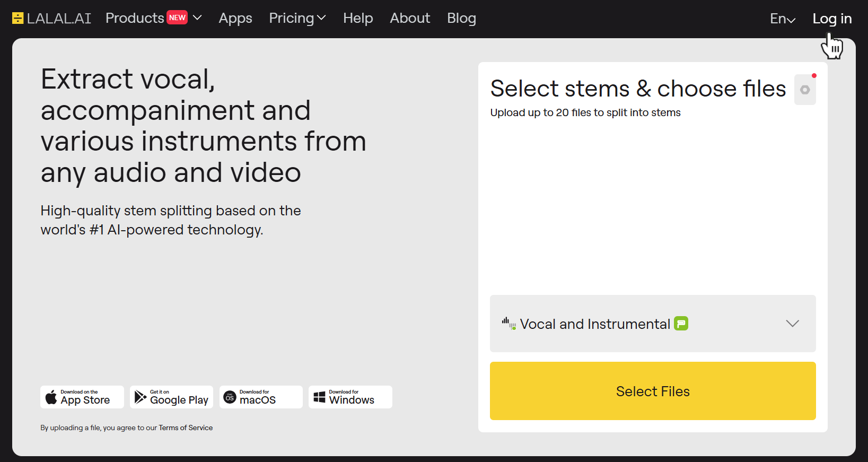Image resolution: width=868 pixels, height=462 pixels.
Task: Open the Help menu item
Action: point(358,18)
